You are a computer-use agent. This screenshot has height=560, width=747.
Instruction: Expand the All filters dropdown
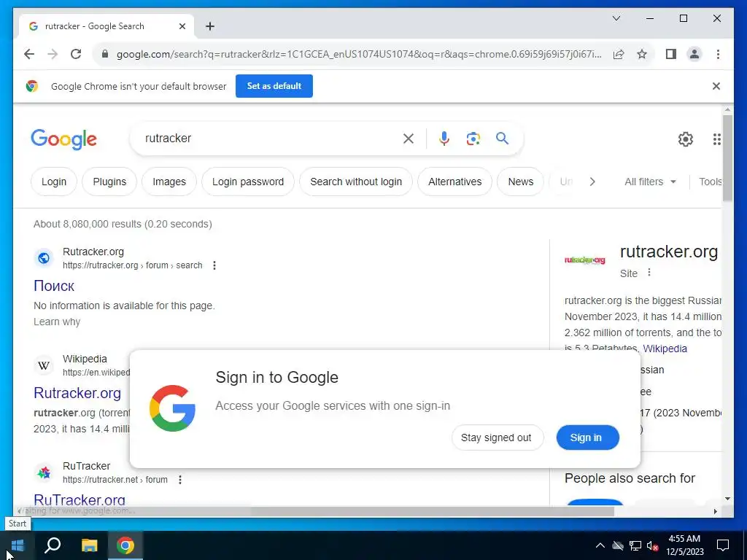pyautogui.click(x=650, y=182)
